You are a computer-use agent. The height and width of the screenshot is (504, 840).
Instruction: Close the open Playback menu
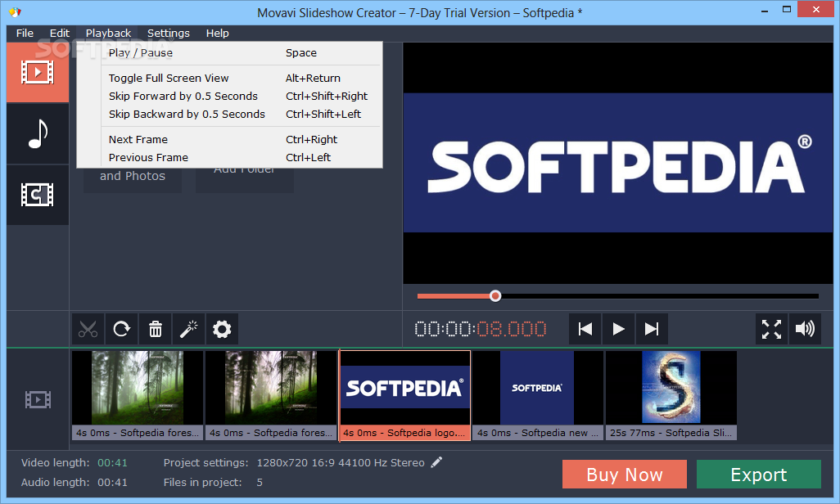pos(108,34)
